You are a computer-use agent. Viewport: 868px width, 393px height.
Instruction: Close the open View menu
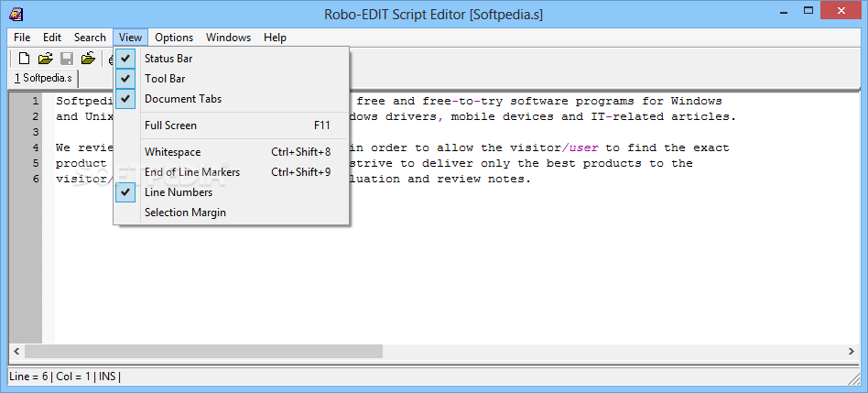[131, 38]
